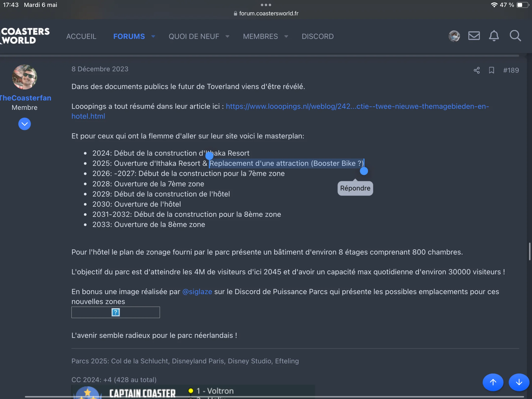The image size is (532, 399).
Task: Open TheCoasterfan profile name link
Action: click(x=25, y=98)
